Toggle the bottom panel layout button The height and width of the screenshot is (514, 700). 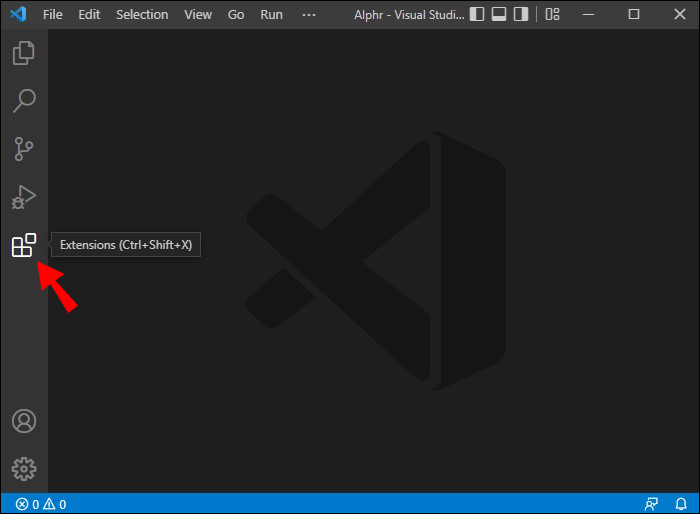point(499,15)
